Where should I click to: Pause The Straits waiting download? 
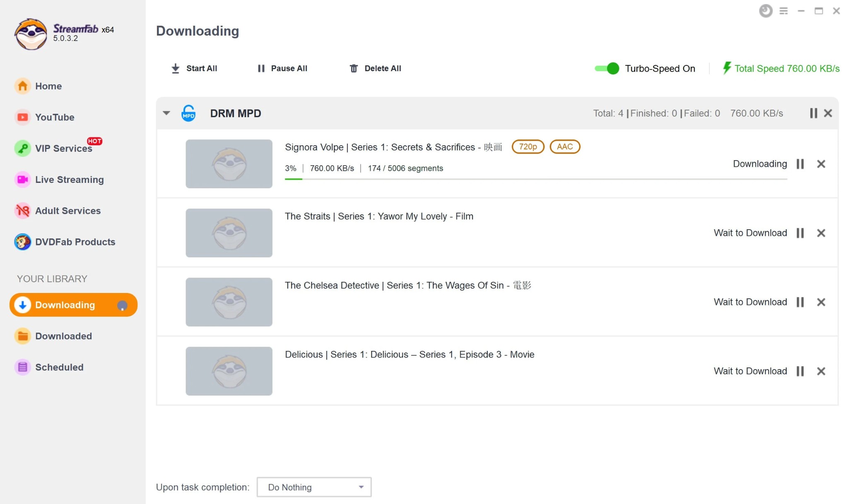(800, 233)
